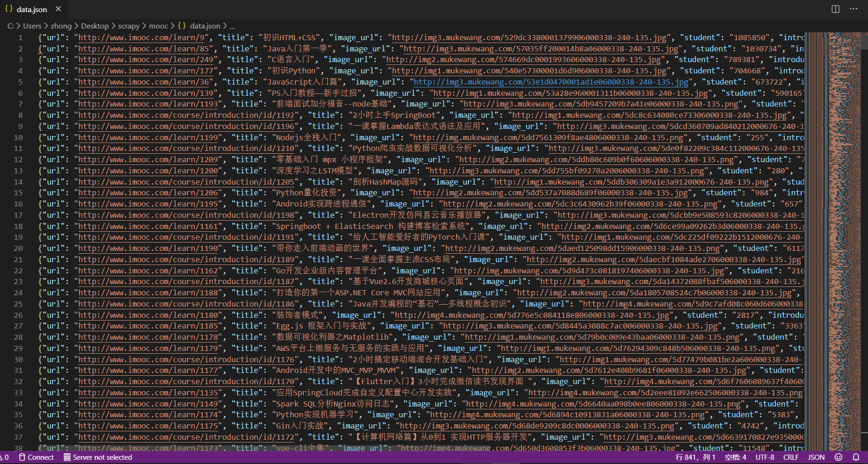Open the C: drive breadcrumb

tap(10, 26)
